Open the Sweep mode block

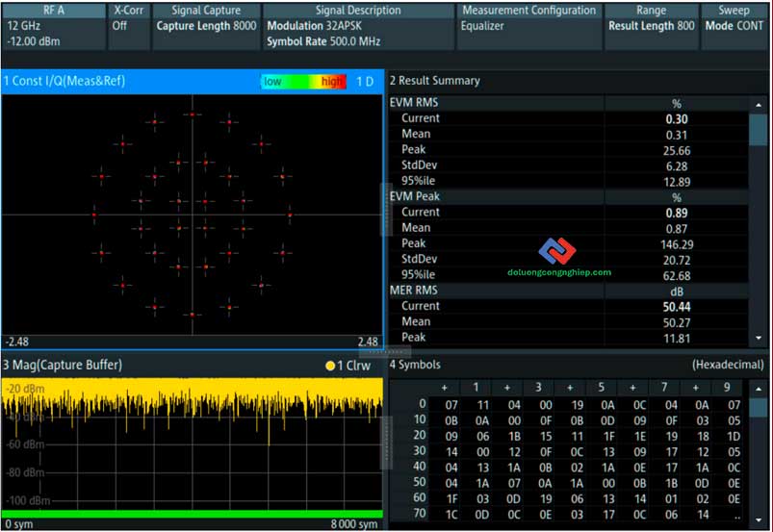tap(734, 26)
